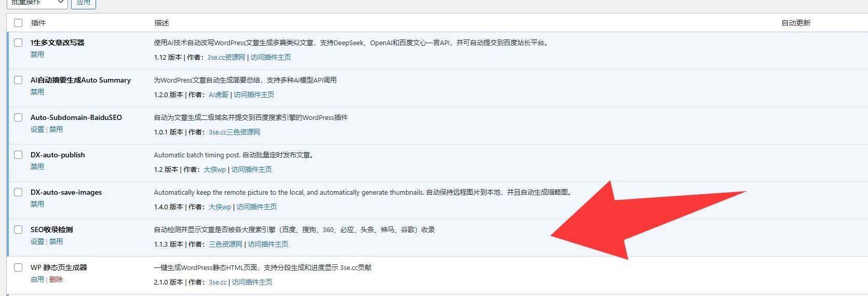The height and width of the screenshot is (296, 868).
Task: Tick the SEO收录检测 plugin checkbox
Action: tap(18, 230)
